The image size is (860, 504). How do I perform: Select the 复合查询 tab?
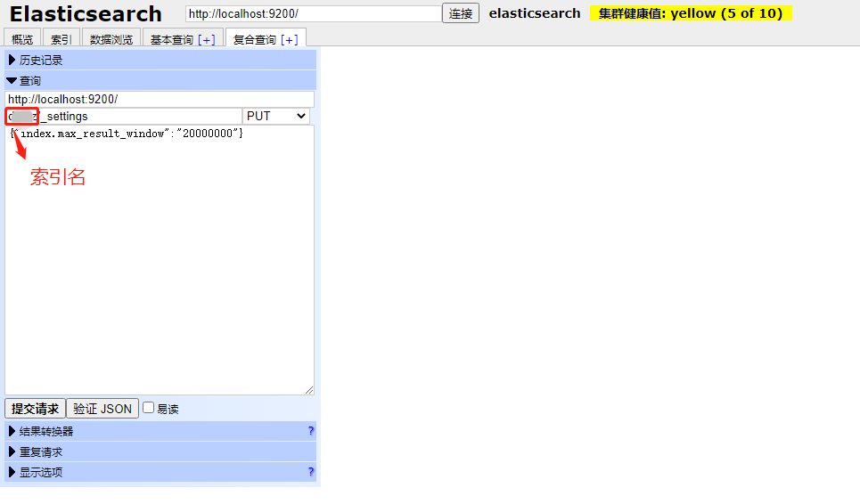click(255, 40)
